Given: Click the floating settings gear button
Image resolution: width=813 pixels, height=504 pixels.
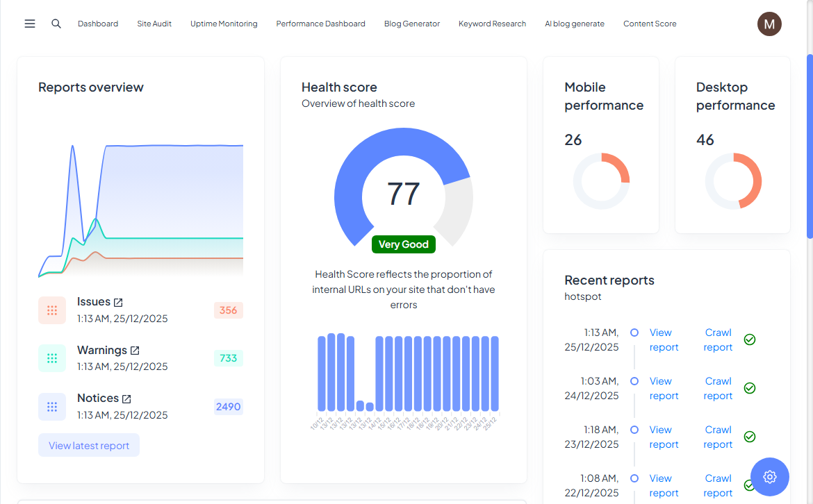Looking at the screenshot, I should [x=769, y=477].
